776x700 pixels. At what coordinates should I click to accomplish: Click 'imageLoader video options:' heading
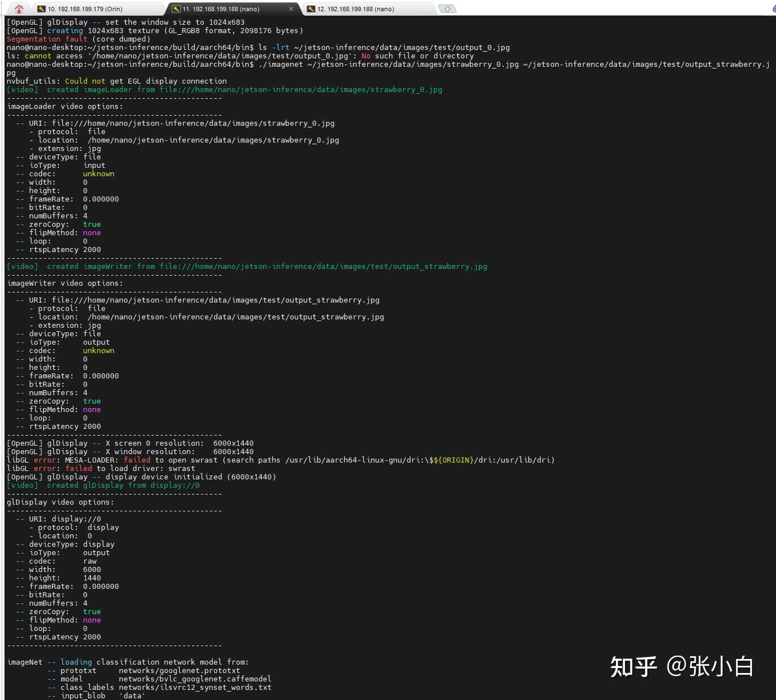click(x=65, y=106)
